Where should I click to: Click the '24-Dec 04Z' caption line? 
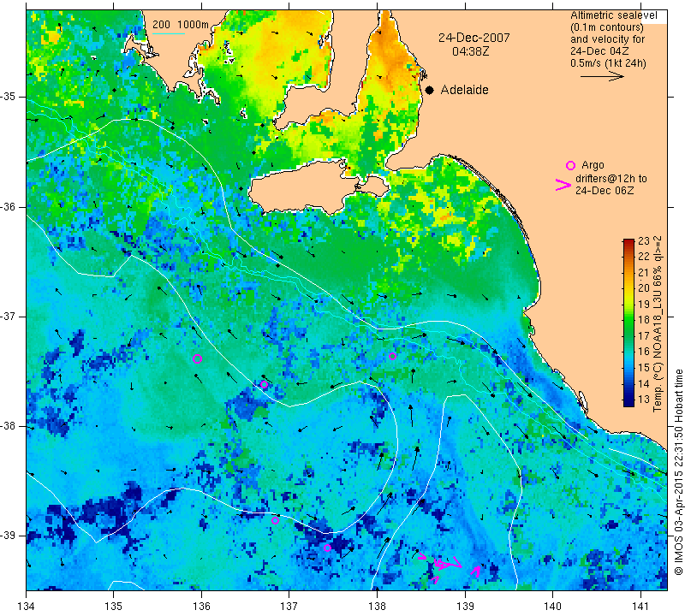[x=599, y=51]
